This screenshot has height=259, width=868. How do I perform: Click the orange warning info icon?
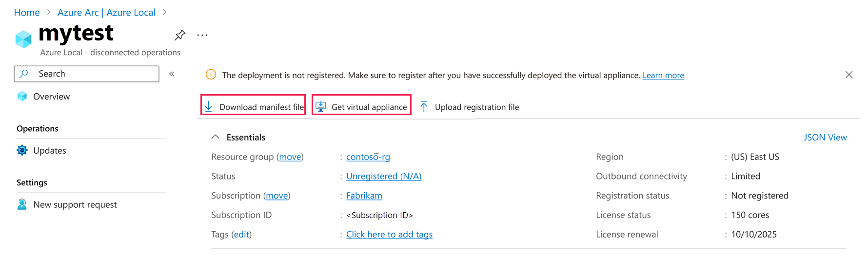click(x=211, y=75)
